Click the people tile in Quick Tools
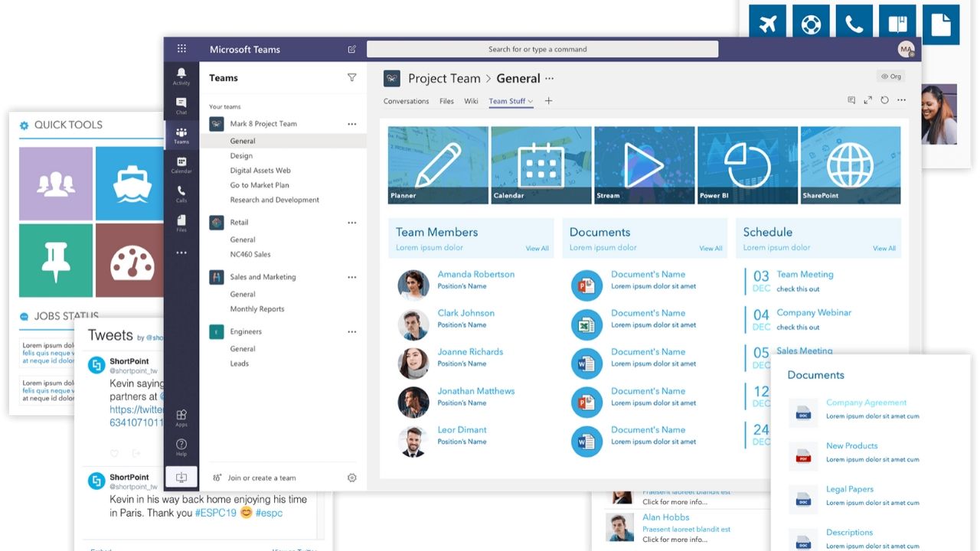 click(x=56, y=184)
